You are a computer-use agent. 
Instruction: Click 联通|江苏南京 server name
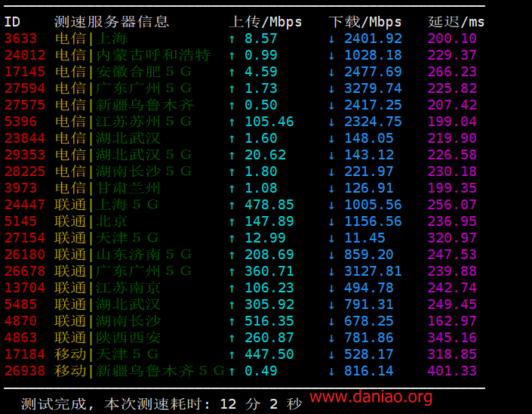click(x=107, y=288)
